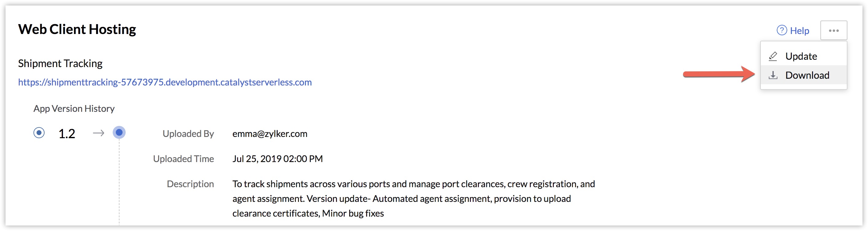This screenshot has height=231, width=868.
Task: Open the Help link
Action: (x=792, y=30)
